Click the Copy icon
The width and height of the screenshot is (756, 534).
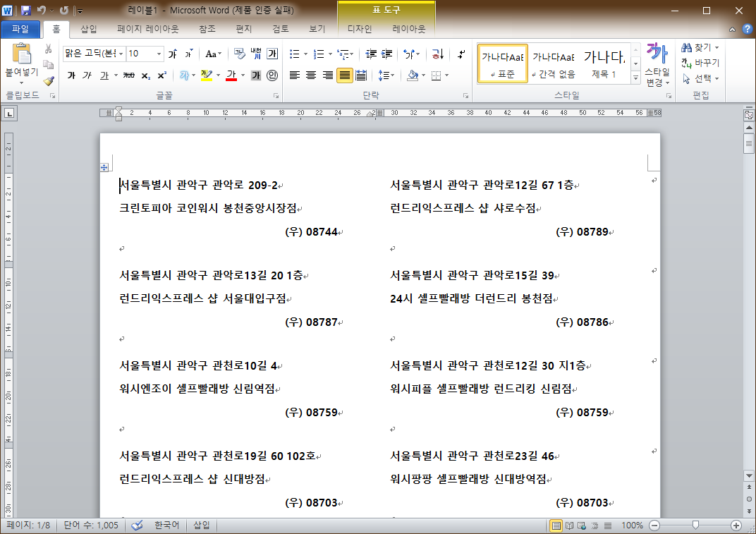point(48,65)
